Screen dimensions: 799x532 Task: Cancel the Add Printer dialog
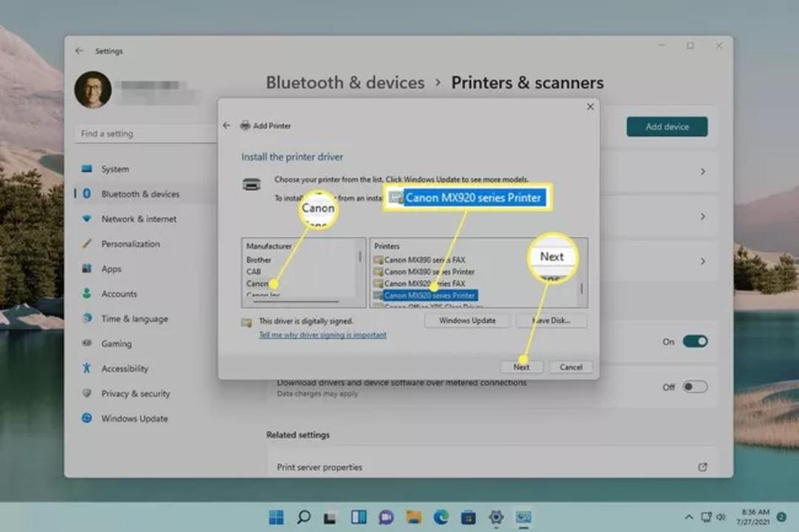click(570, 367)
